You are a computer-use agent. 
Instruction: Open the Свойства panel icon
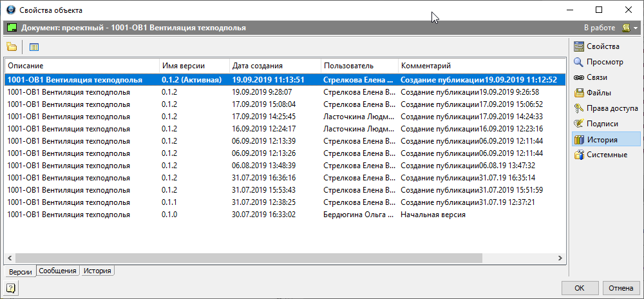click(578, 46)
